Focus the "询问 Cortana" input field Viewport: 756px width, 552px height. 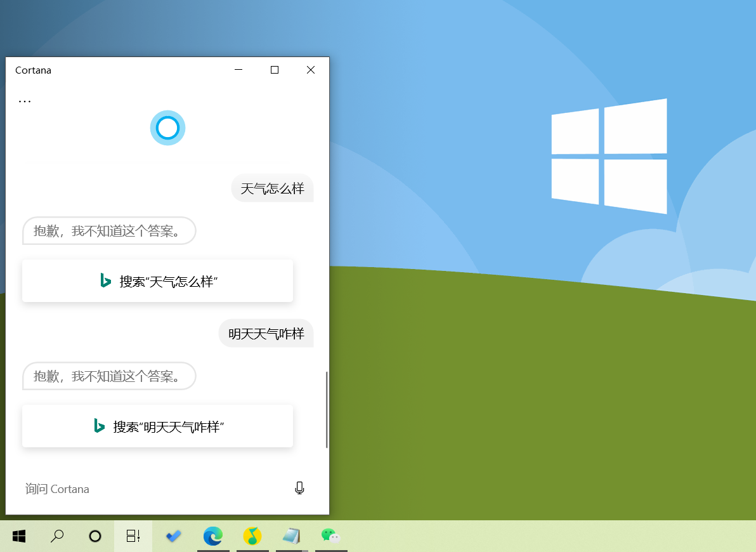click(154, 489)
